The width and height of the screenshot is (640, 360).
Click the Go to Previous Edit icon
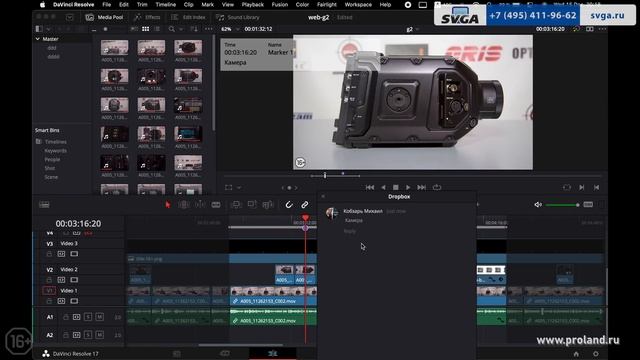596,187
